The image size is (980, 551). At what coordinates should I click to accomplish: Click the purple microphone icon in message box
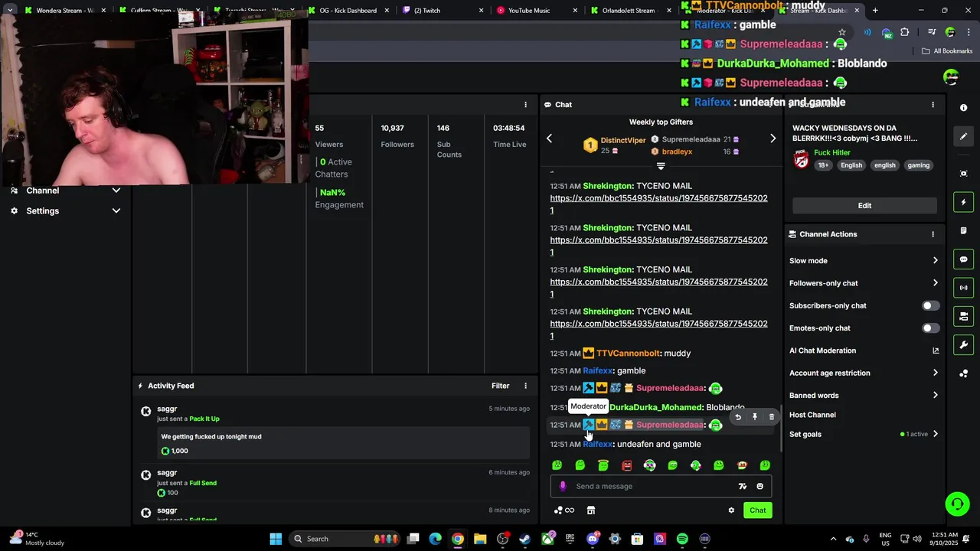(x=563, y=486)
